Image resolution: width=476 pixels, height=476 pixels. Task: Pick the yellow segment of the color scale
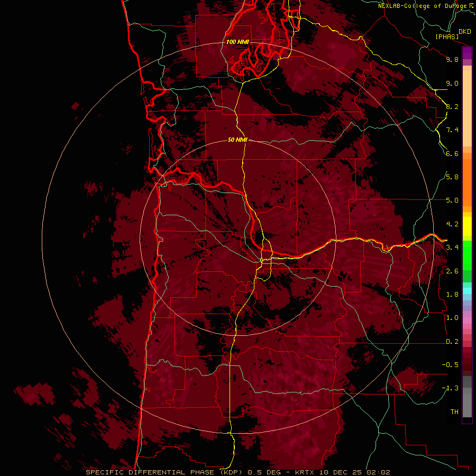point(467,226)
